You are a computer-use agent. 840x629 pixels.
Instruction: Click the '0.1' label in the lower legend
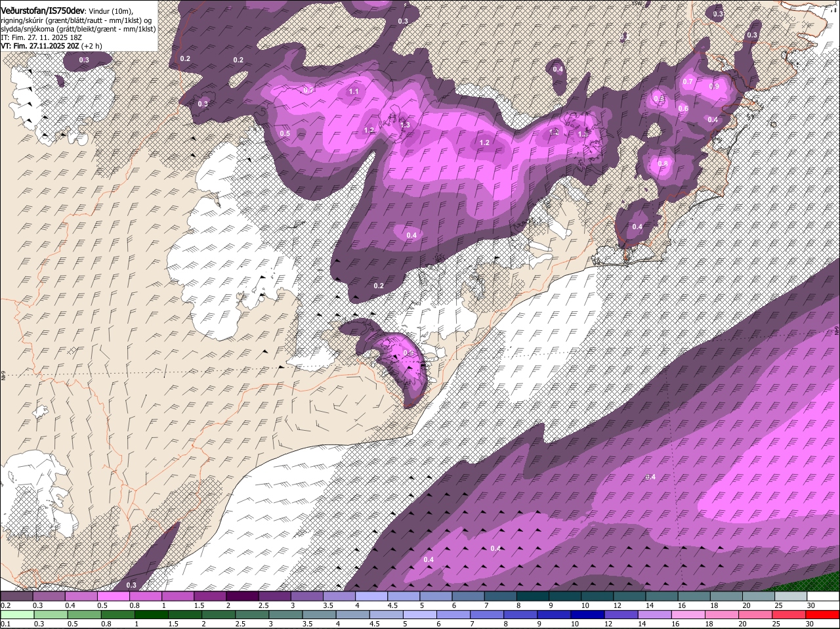coord(5,624)
